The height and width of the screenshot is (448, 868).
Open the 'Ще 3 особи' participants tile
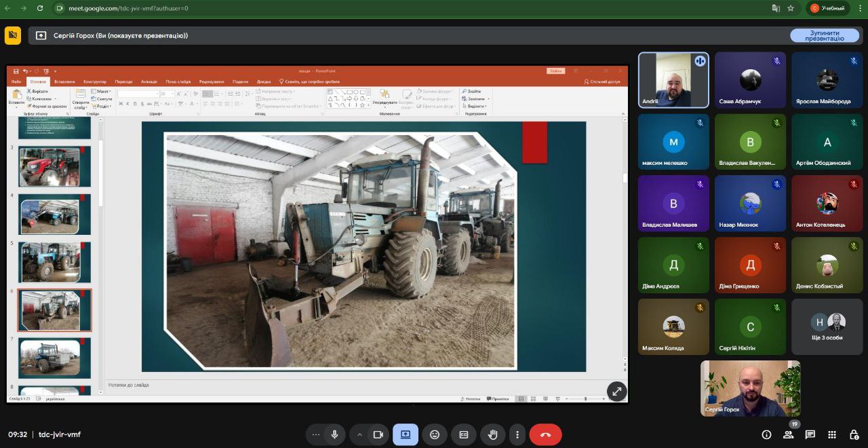tap(827, 326)
